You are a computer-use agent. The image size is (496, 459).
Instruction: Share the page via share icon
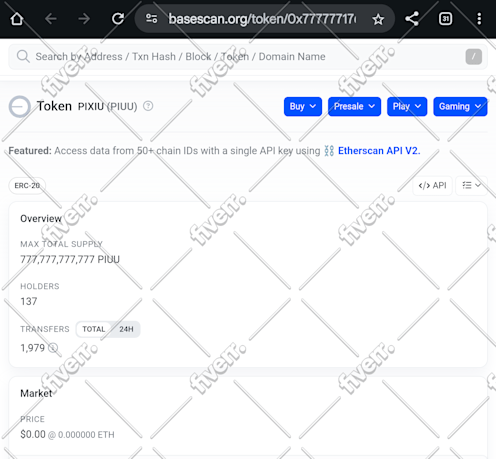pyautogui.click(x=412, y=19)
